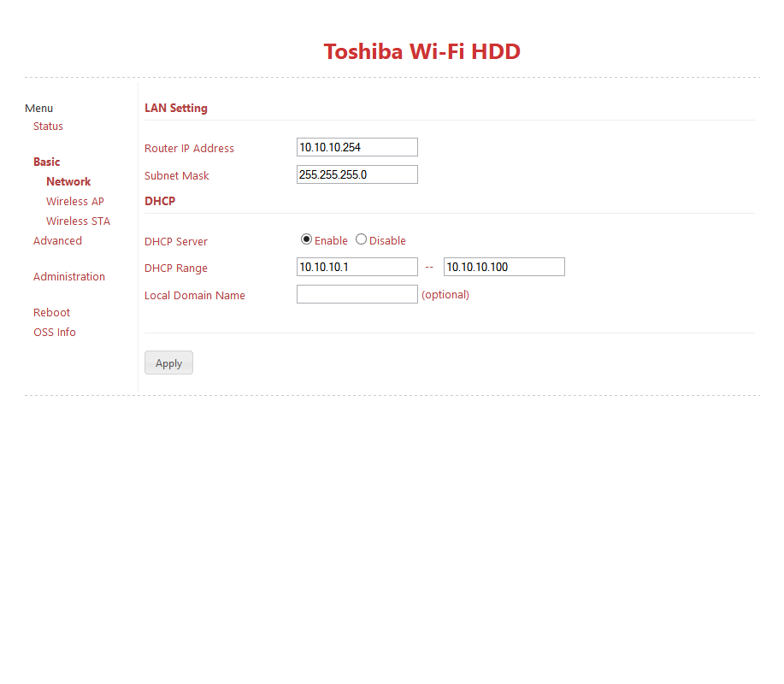Click the Toshiba Wi-Fi HDD title
This screenshot has height=684, width=784.
click(422, 51)
